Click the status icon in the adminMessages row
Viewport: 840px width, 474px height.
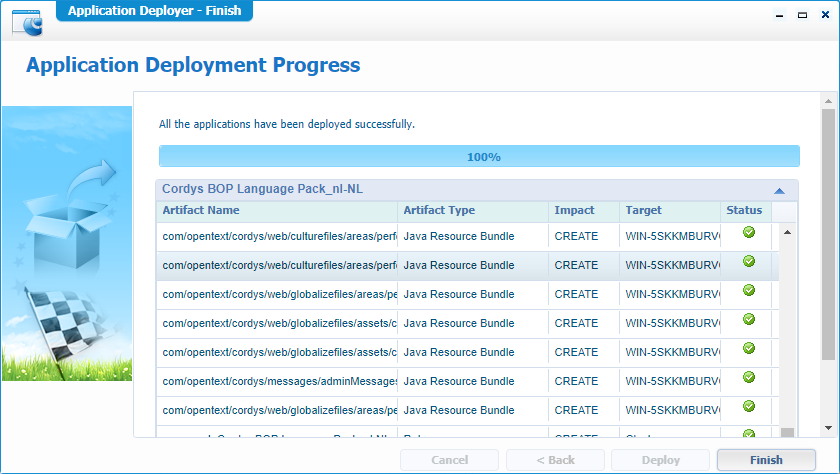point(749,377)
